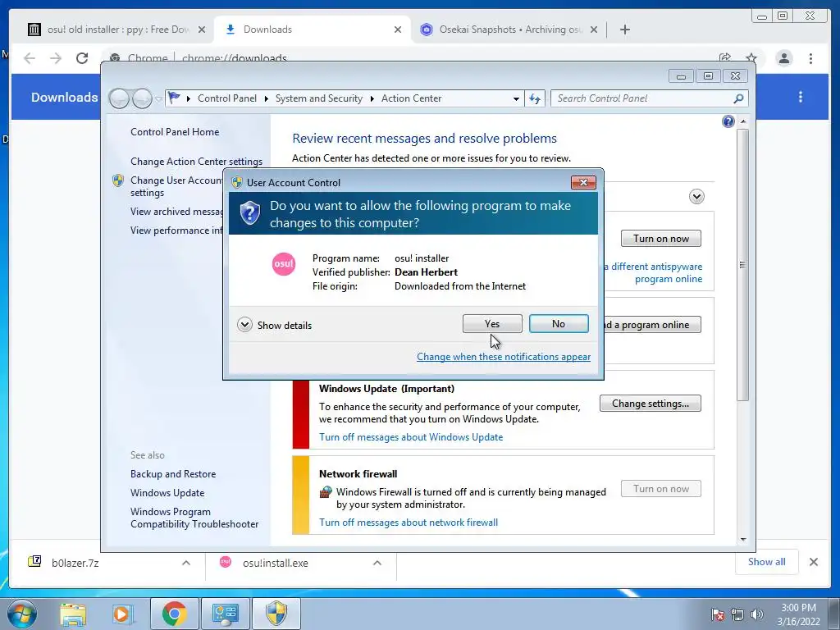This screenshot has height=630, width=840.
Task: Click System and Security breadcrumb segment
Action: click(319, 98)
